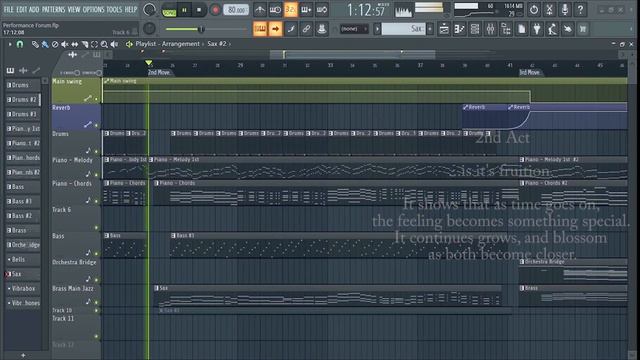640x360 pixels.
Task: Open the pattern selector showing Sax
Action: coord(403,29)
